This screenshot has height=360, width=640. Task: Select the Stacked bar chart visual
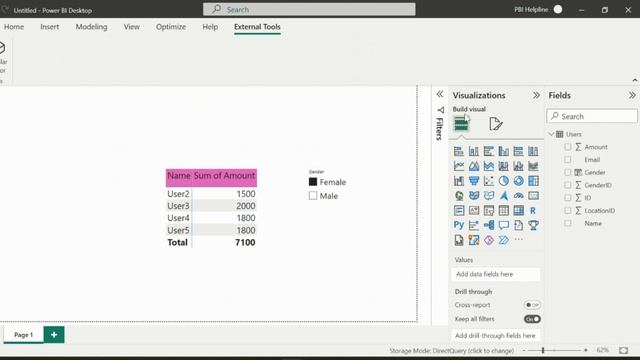[459, 151]
